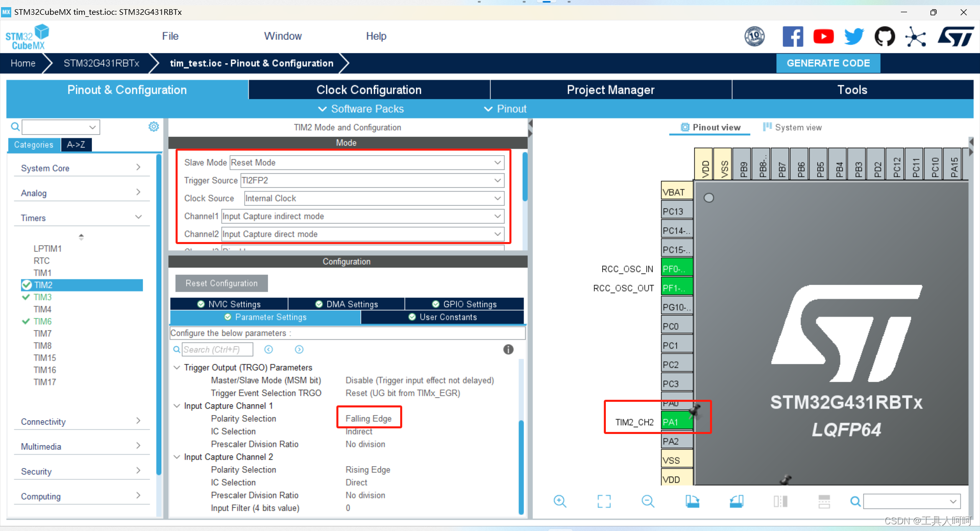Collapse the Timers category
This screenshot has height=531, width=980.
click(82, 218)
